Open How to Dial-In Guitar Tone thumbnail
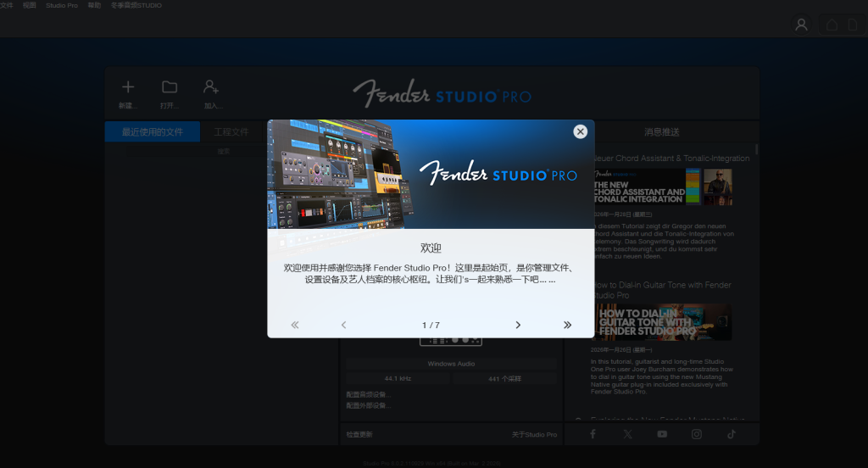Image resolution: width=868 pixels, height=468 pixels. tap(663, 322)
